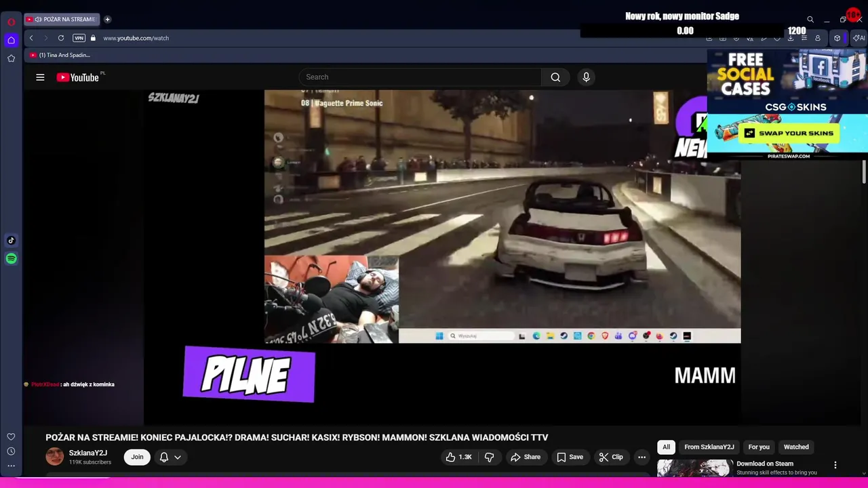Dislike the video

(490, 457)
